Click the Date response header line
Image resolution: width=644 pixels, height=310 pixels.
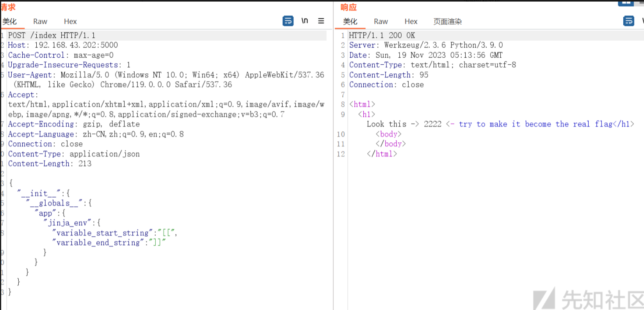pyautogui.click(x=426, y=55)
